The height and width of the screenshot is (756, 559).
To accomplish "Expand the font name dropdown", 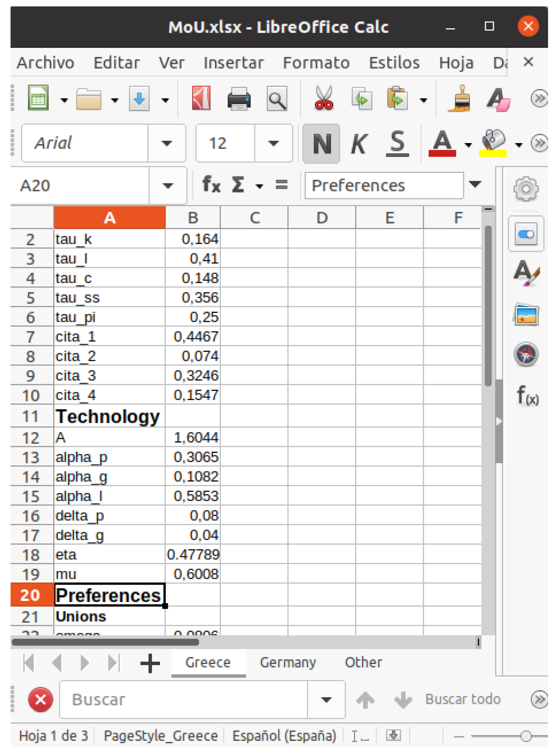I will coord(166,143).
